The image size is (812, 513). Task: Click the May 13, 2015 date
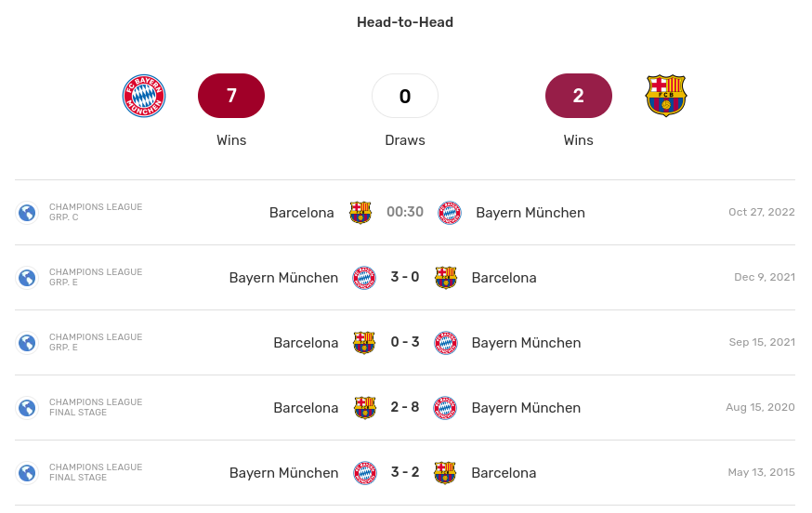click(x=761, y=472)
